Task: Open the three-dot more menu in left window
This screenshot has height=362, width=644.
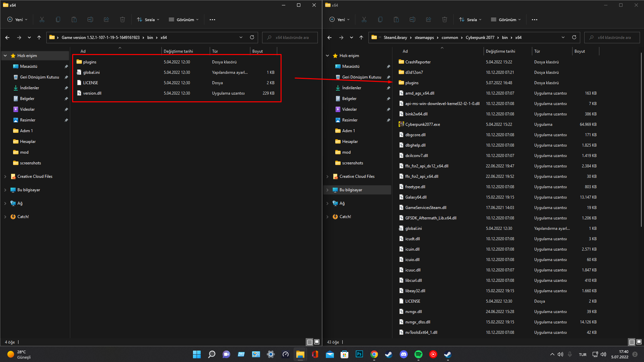Action: click(x=212, y=19)
